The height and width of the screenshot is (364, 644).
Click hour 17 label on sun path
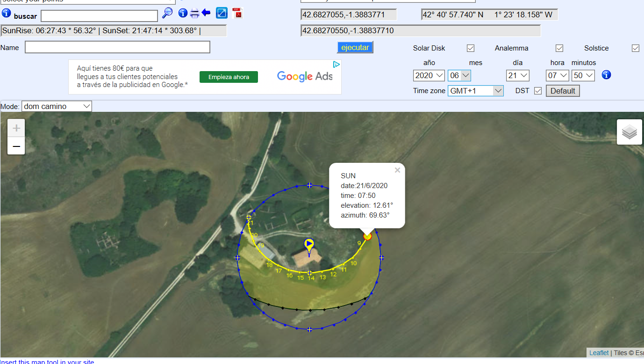pyautogui.click(x=279, y=271)
